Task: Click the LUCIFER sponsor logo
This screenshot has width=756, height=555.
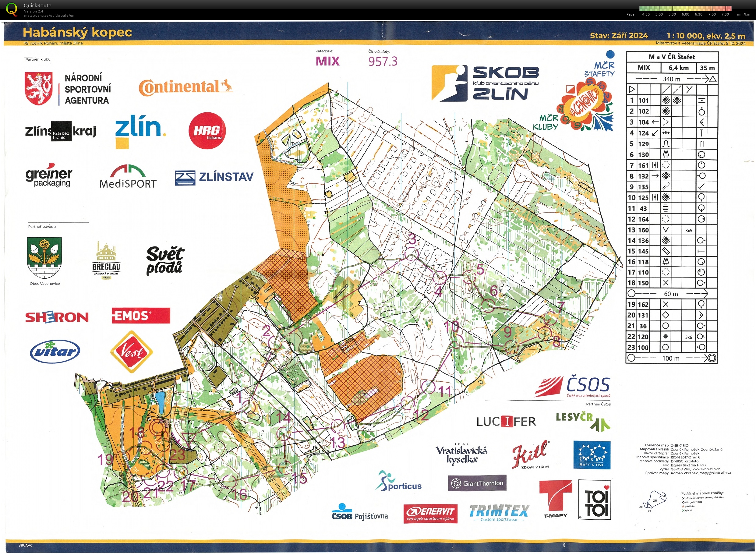Action: pos(506,421)
